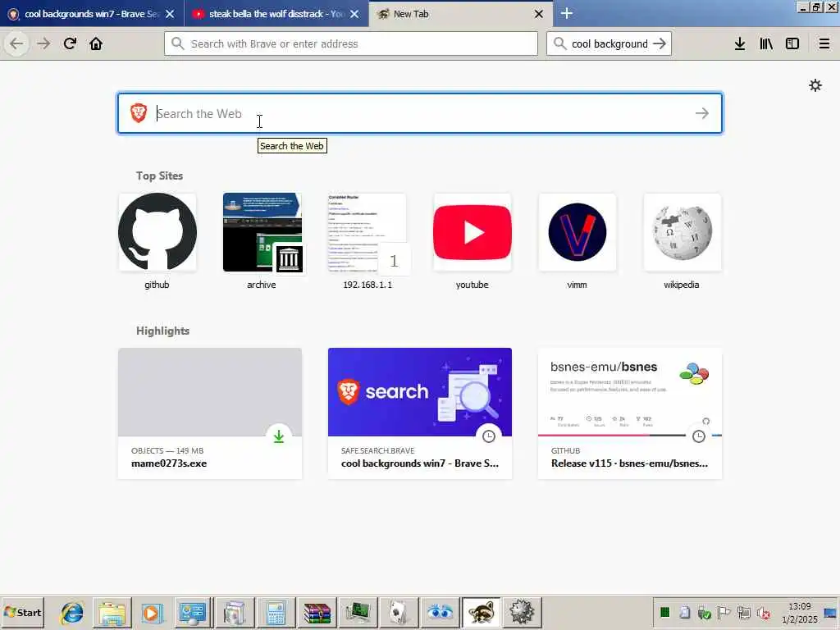Open a new tab with plus button
The height and width of the screenshot is (630, 840).
point(567,13)
